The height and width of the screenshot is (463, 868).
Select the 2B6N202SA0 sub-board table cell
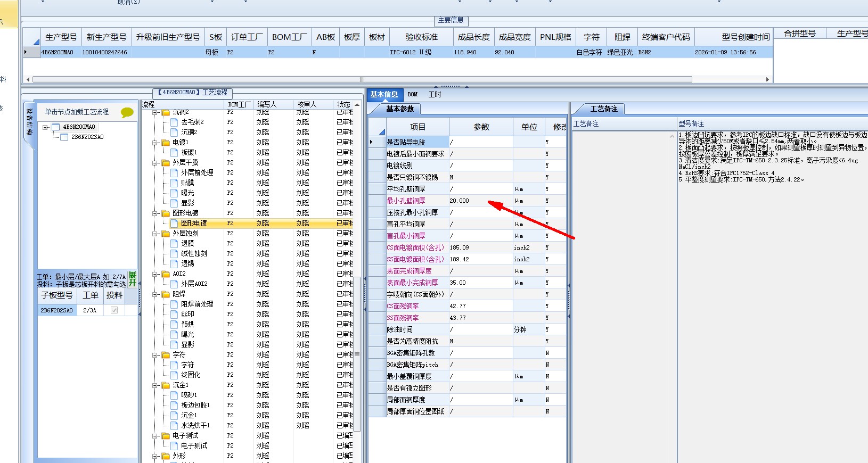point(58,310)
